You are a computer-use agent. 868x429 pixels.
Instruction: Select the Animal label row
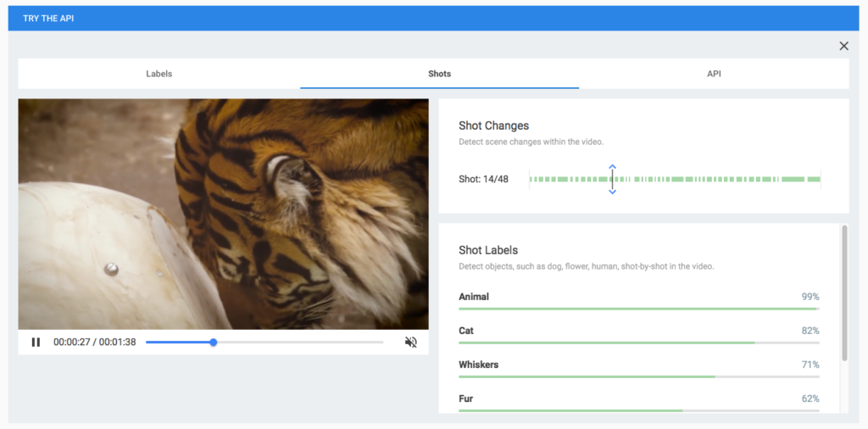click(638, 298)
